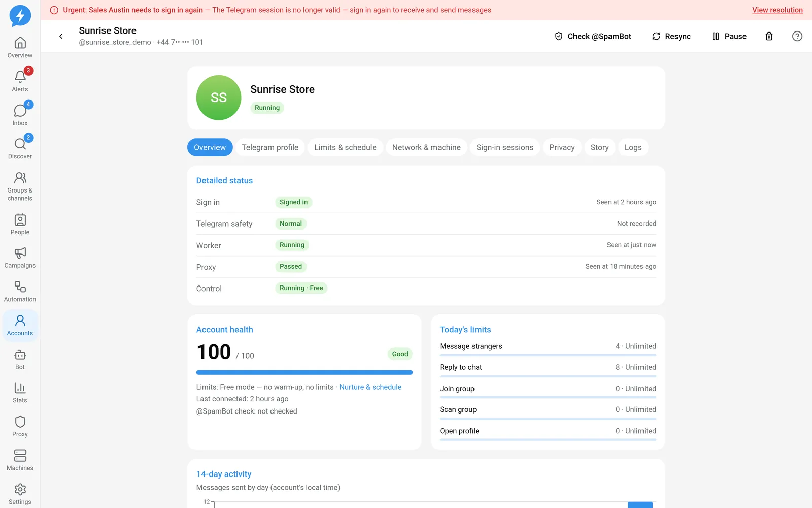
Task: Click Check @SpamBot button
Action: tap(593, 36)
